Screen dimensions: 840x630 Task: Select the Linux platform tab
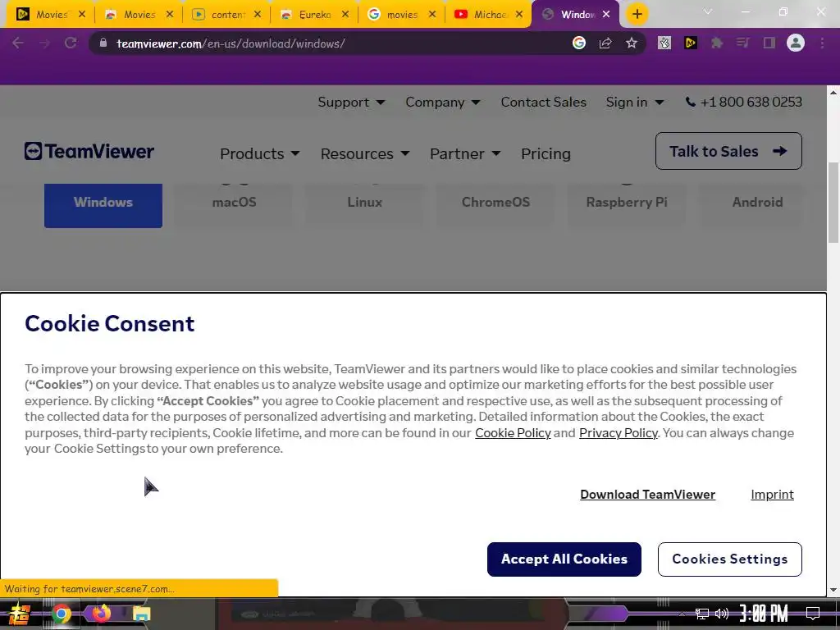(365, 205)
